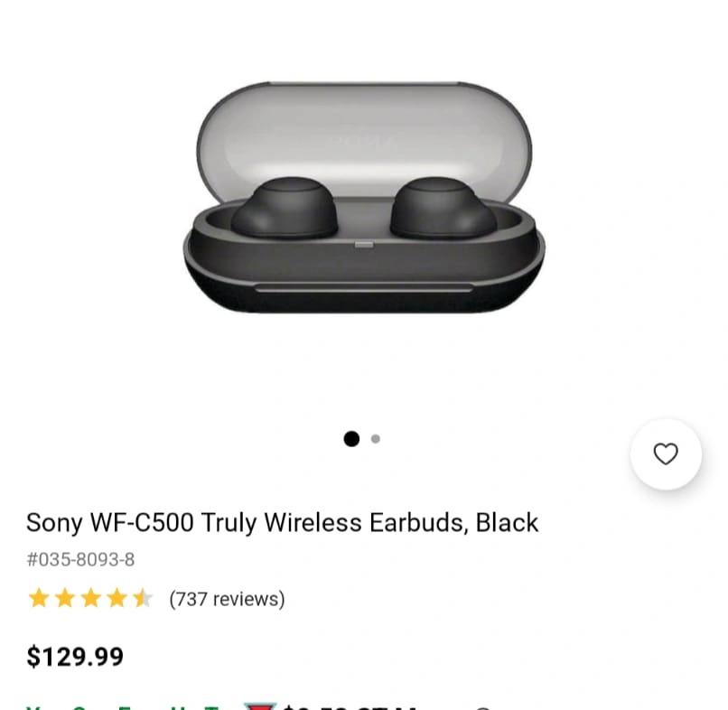Tap the second gold rating star

pos(65,598)
